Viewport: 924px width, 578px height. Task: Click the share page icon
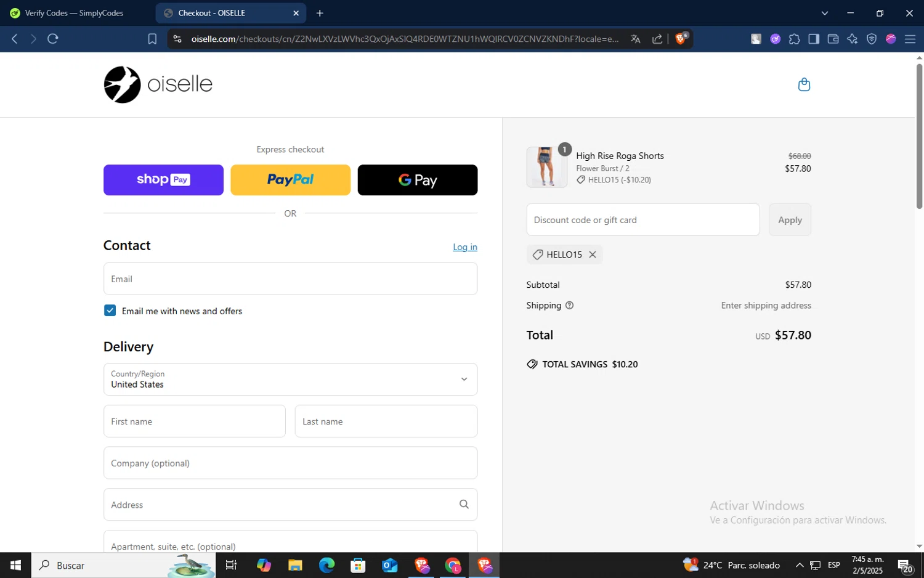(657, 39)
